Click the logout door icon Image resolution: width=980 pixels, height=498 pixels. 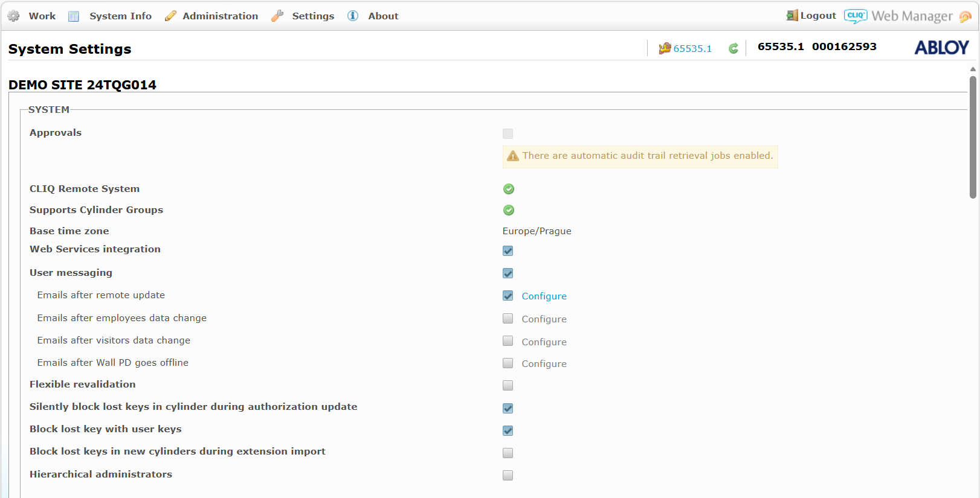coord(792,15)
